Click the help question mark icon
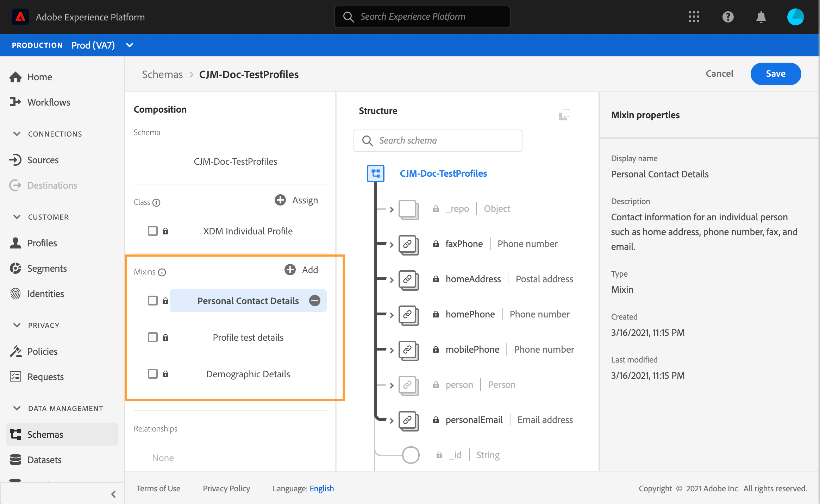 pos(728,17)
